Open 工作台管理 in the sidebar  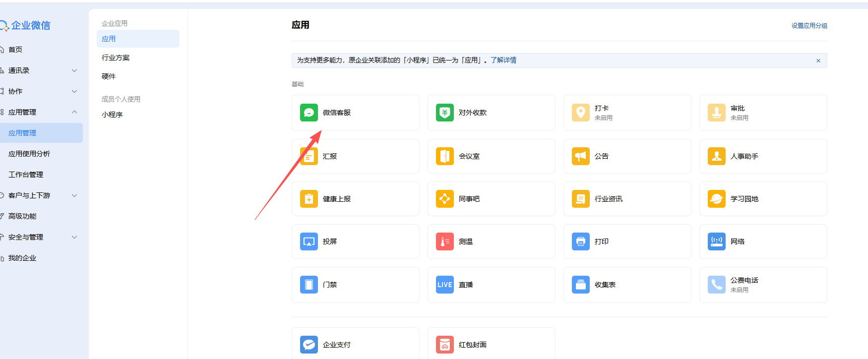pos(26,175)
